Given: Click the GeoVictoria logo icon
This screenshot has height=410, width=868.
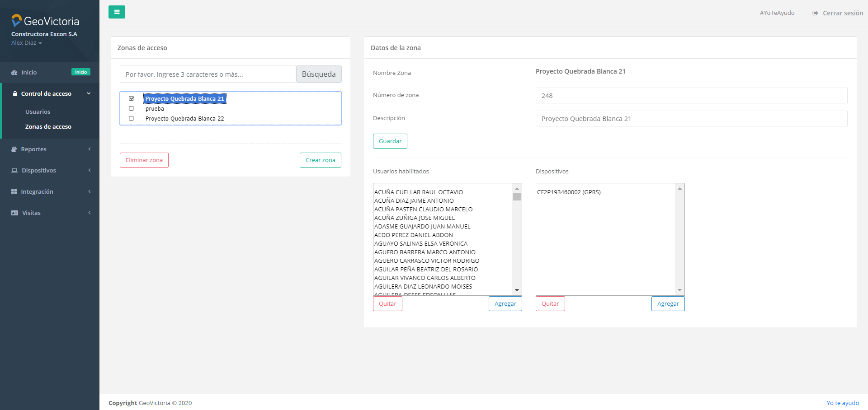Looking at the screenshot, I should [x=17, y=20].
